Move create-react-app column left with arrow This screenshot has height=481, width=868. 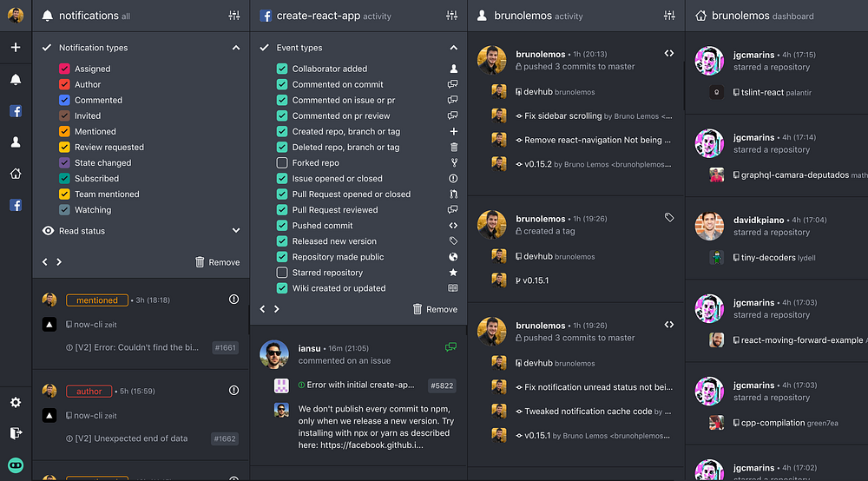click(x=262, y=309)
